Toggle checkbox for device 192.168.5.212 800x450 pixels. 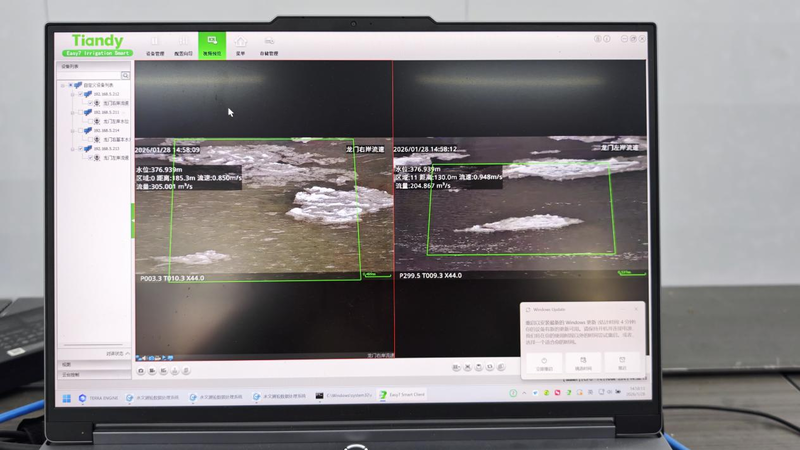[x=81, y=94]
